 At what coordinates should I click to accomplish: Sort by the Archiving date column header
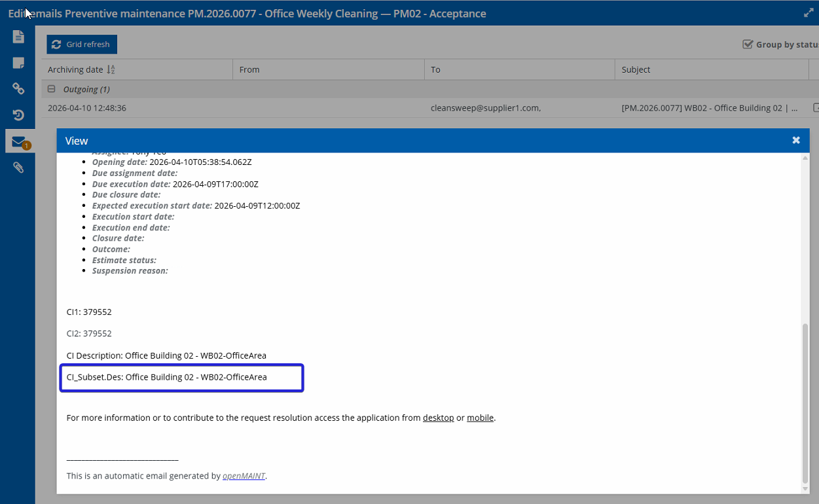pos(75,69)
